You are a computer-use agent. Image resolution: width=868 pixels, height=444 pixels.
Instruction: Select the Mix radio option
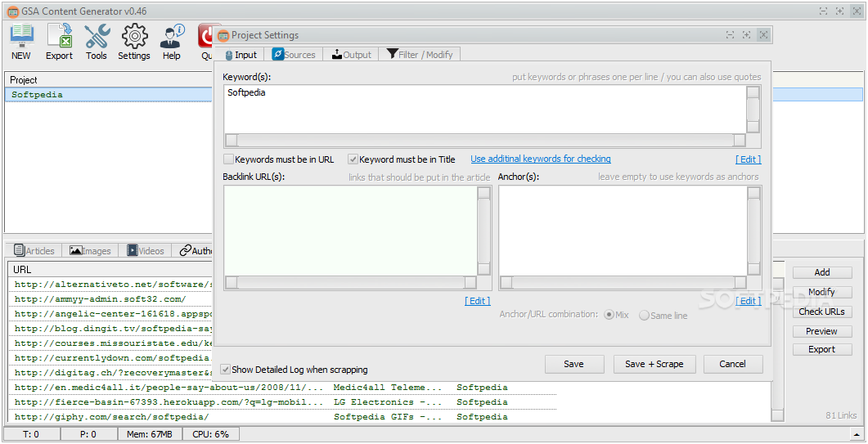coord(609,315)
